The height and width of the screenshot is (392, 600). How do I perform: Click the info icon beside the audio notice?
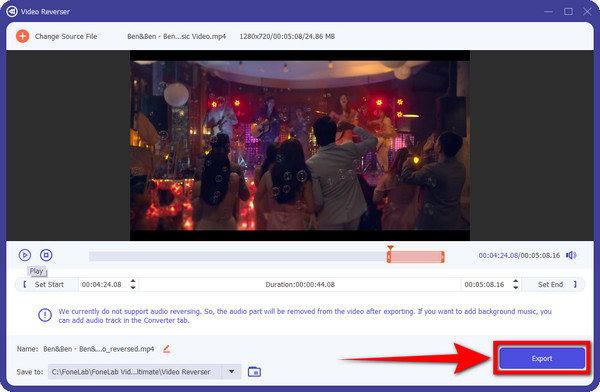(x=45, y=315)
